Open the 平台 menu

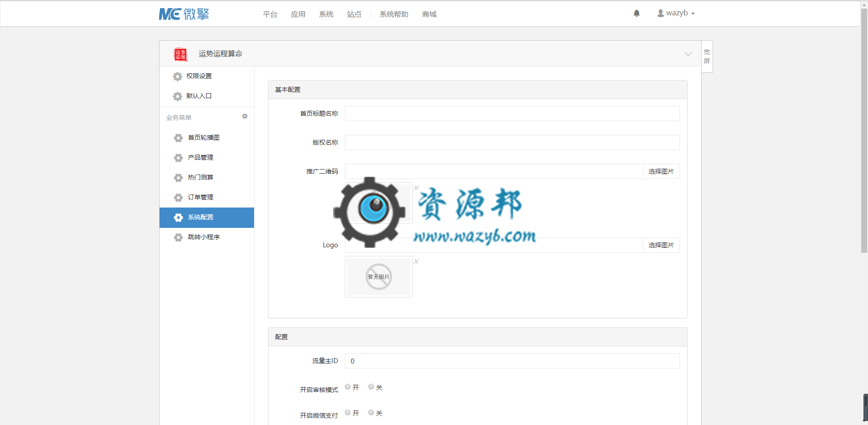point(270,14)
